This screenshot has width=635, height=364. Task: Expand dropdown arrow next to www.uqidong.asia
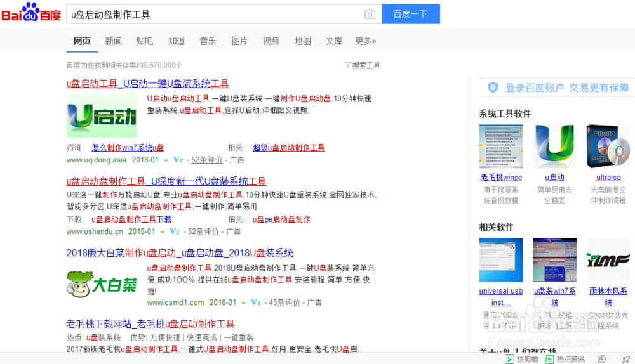pyautogui.click(x=166, y=160)
